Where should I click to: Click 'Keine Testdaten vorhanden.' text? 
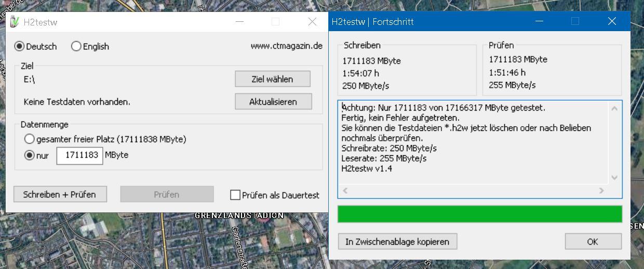tap(77, 102)
